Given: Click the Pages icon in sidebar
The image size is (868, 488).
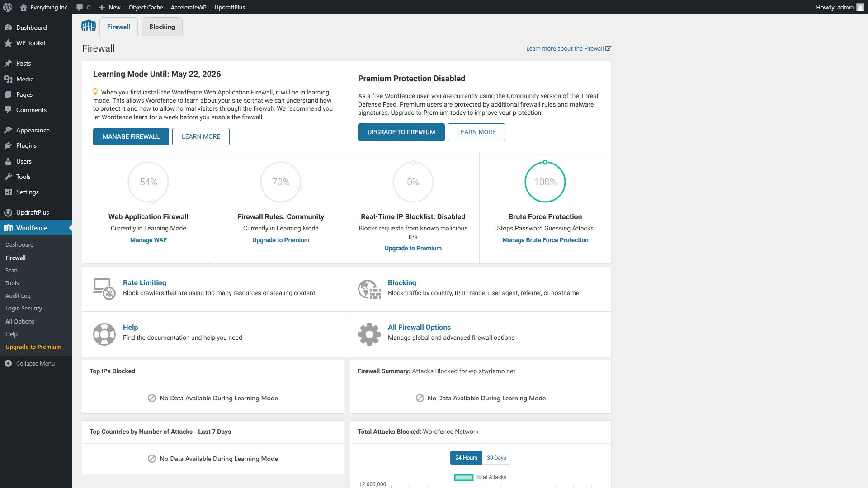Looking at the screenshot, I should click(x=8, y=94).
